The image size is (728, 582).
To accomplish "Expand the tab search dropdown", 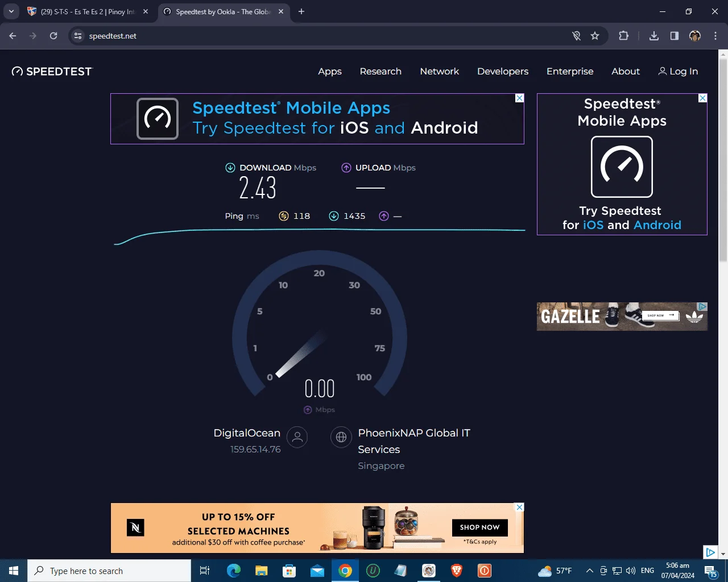I will point(11,11).
